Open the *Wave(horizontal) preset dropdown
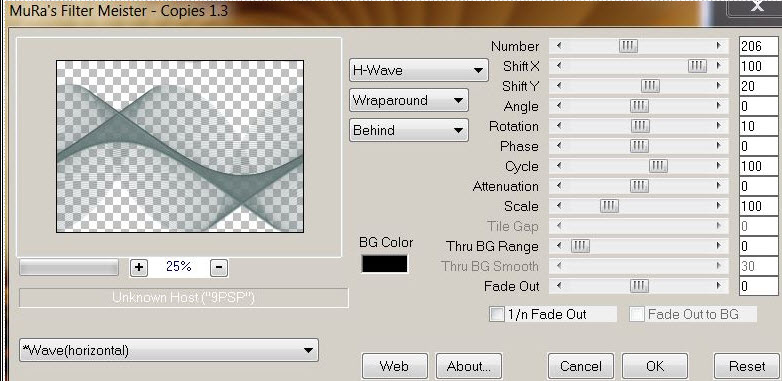 click(169, 350)
